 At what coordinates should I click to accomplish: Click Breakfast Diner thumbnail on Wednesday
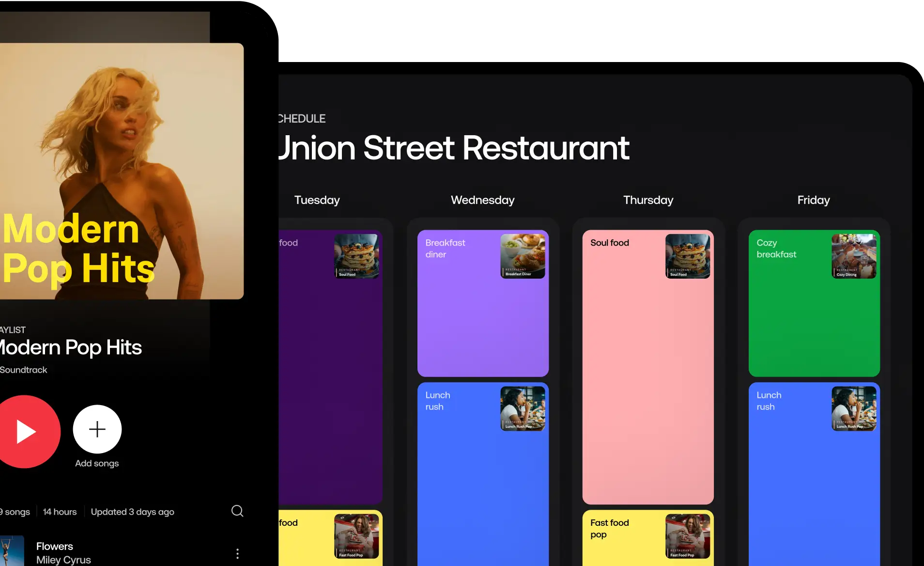pyautogui.click(x=523, y=256)
